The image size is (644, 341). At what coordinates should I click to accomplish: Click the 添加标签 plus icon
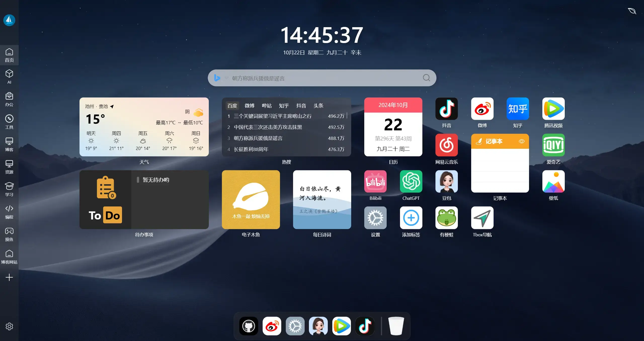pos(411,218)
